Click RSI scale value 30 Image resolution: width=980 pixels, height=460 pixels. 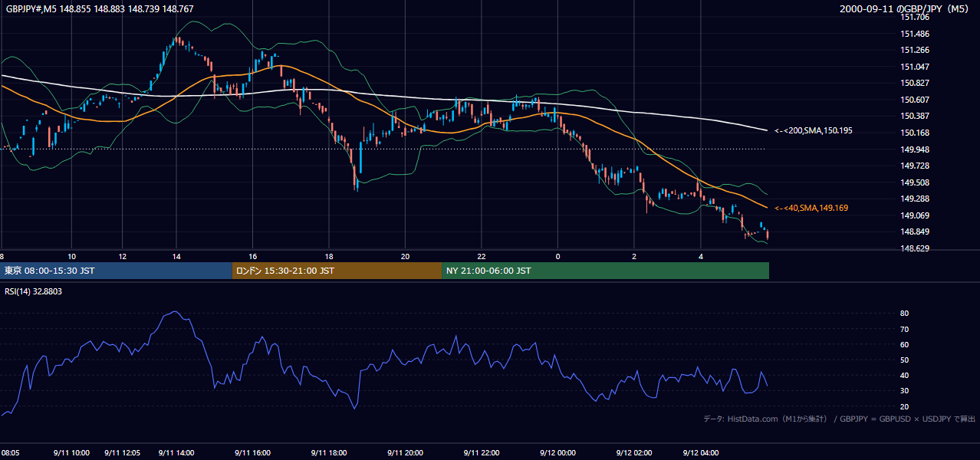click(905, 391)
